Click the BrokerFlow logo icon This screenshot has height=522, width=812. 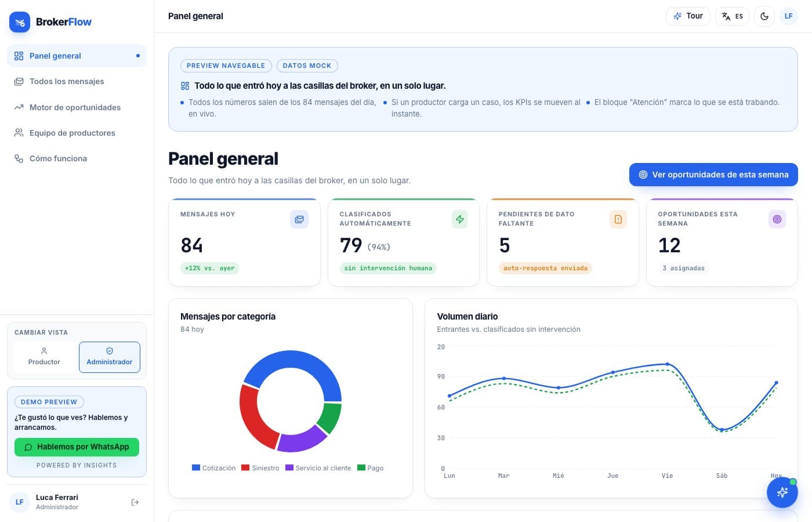point(20,22)
